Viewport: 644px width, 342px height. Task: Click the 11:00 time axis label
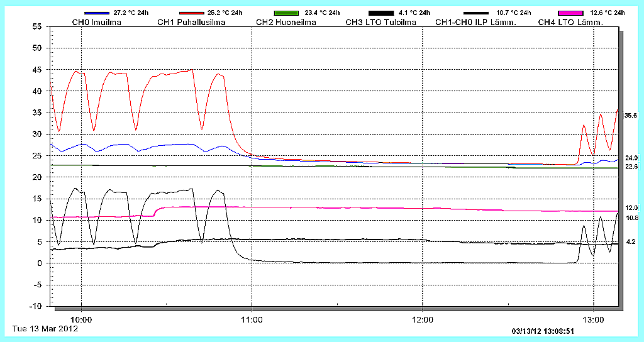click(x=252, y=319)
